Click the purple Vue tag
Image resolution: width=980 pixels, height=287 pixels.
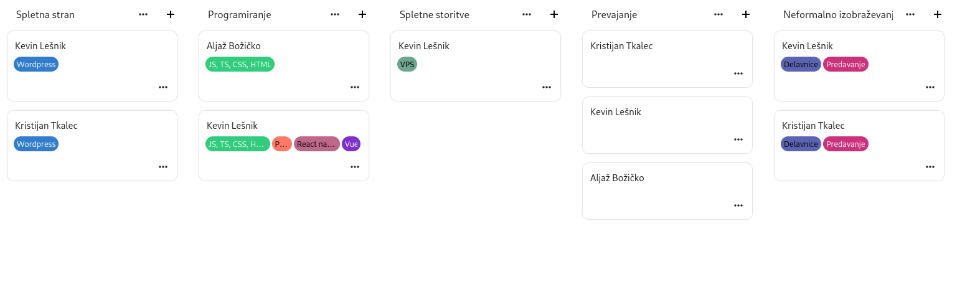[x=351, y=144]
